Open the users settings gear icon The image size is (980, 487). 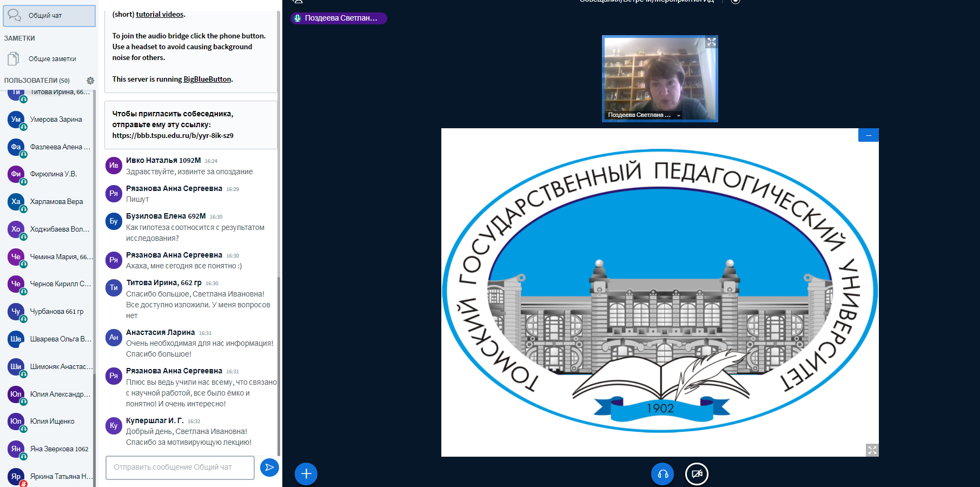pyautogui.click(x=90, y=81)
